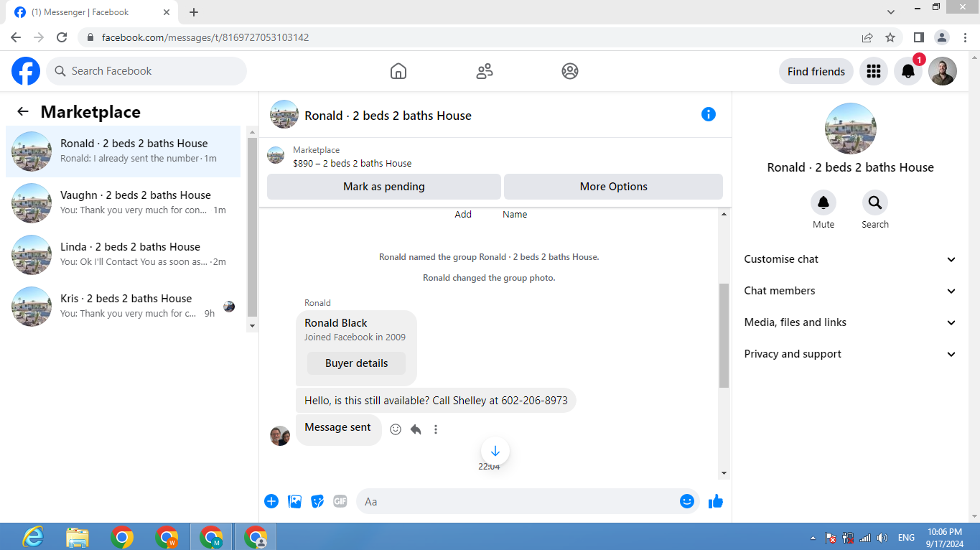Screen dimensions: 980x550
Task: Open conversation information icon
Action: pos(709,114)
